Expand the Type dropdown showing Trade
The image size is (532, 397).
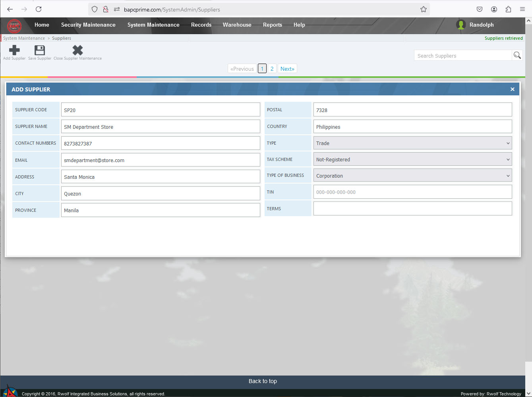tap(412, 143)
